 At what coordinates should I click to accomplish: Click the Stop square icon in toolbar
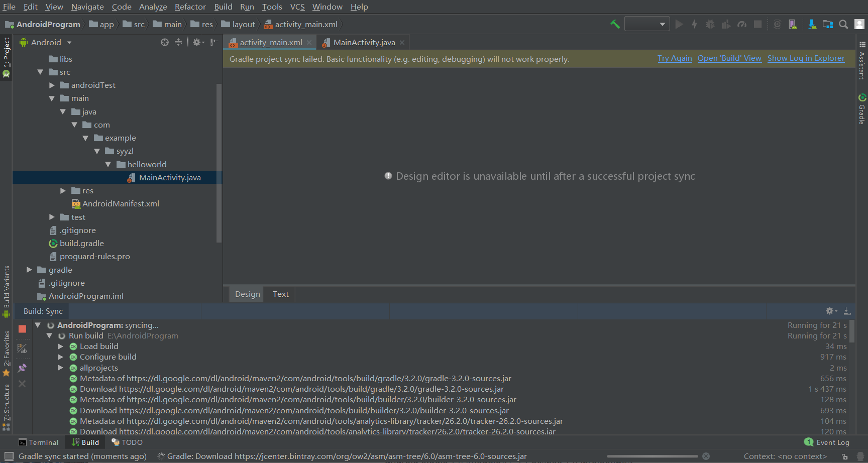point(758,24)
